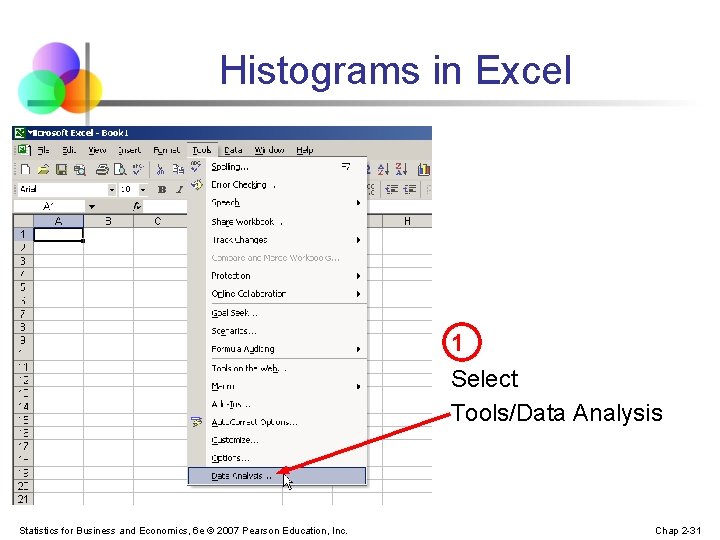Click the Copy icon

178,169
